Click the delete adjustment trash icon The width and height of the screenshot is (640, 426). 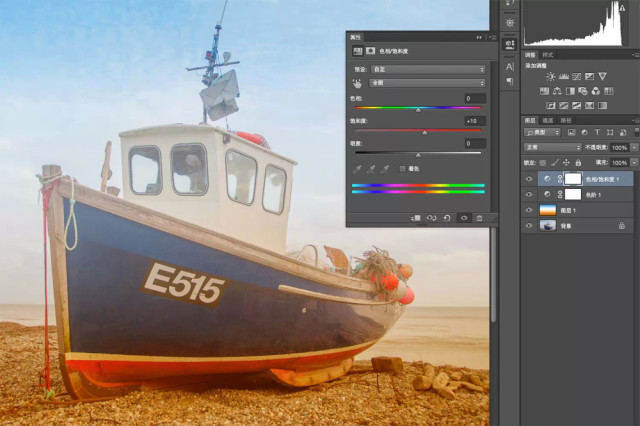point(479,217)
